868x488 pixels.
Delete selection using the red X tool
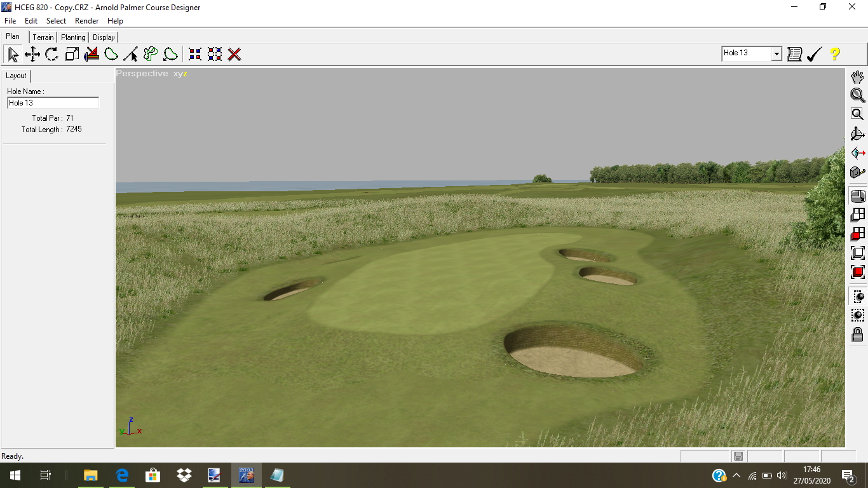(x=234, y=54)
